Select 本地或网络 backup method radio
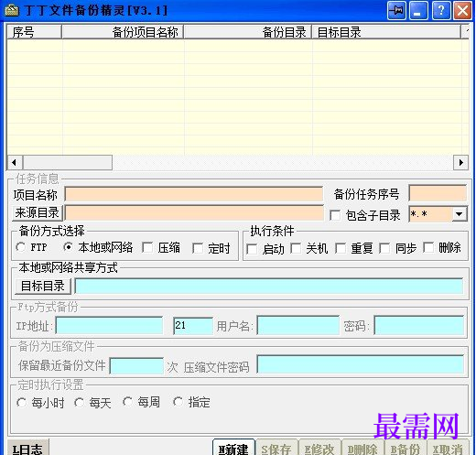Viewport: 476px width, 455px height. tap(68, 247)
